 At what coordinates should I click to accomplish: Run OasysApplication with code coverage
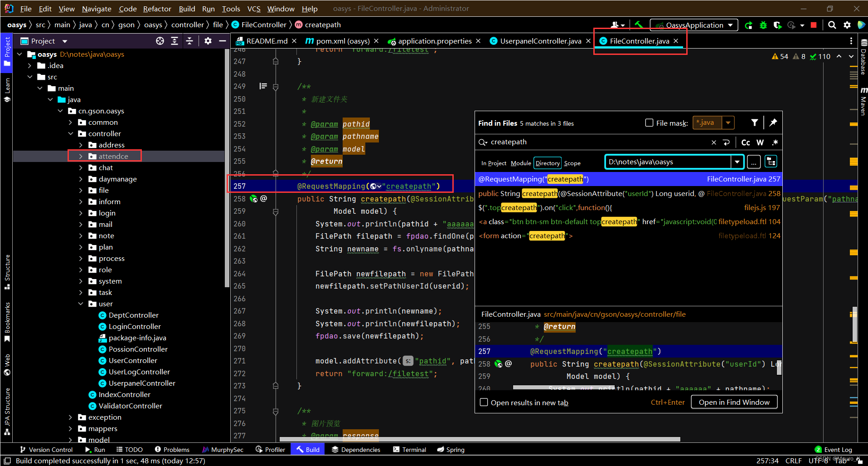pos(778,25)
